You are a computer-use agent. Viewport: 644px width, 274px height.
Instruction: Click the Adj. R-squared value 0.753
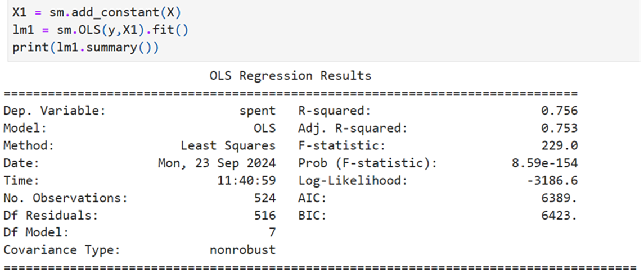coord(560,129)
